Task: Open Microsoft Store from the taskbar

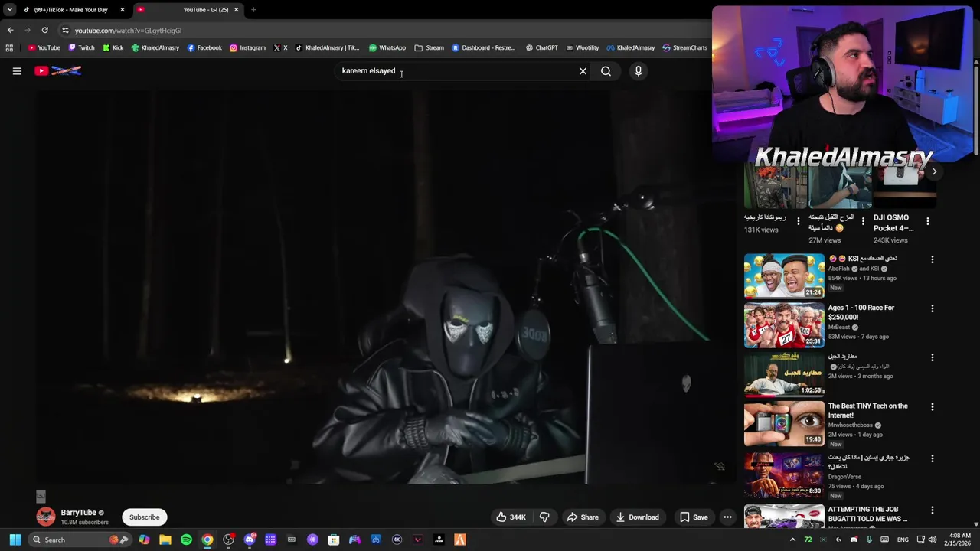Action: point(334,540)
